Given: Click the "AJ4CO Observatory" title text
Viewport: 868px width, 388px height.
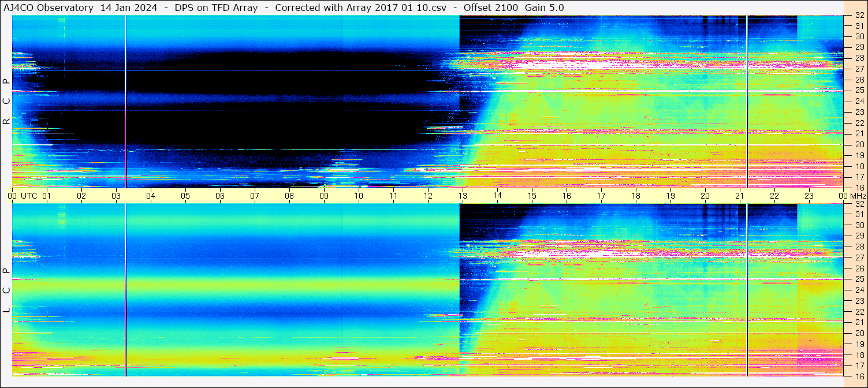Looking at the screenshot, I should [x=49, y=8].
